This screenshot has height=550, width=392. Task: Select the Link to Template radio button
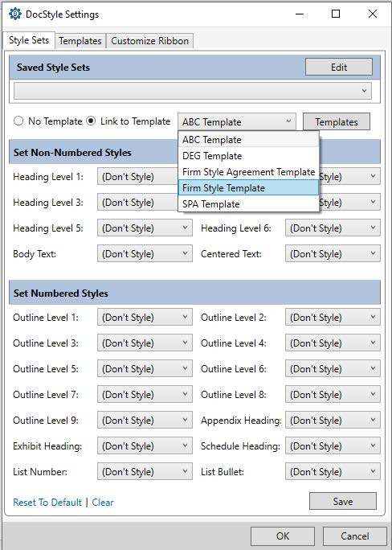pos(91,121)
